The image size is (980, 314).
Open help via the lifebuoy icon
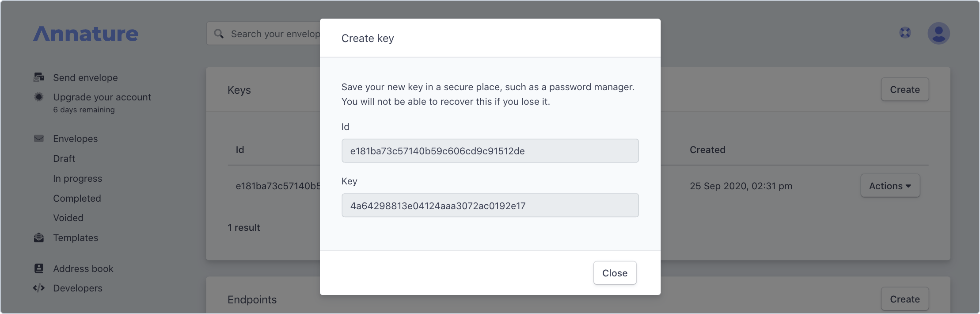[905, 33]
